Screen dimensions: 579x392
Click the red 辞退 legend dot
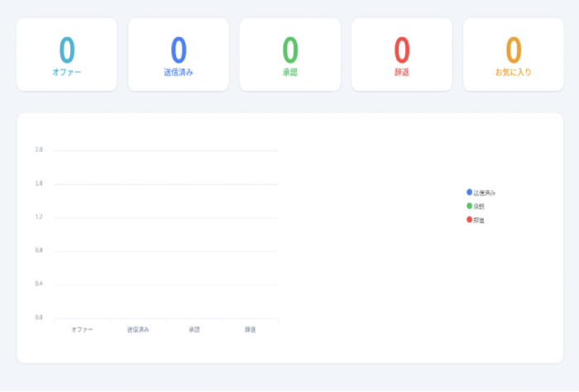pos(469,220)
